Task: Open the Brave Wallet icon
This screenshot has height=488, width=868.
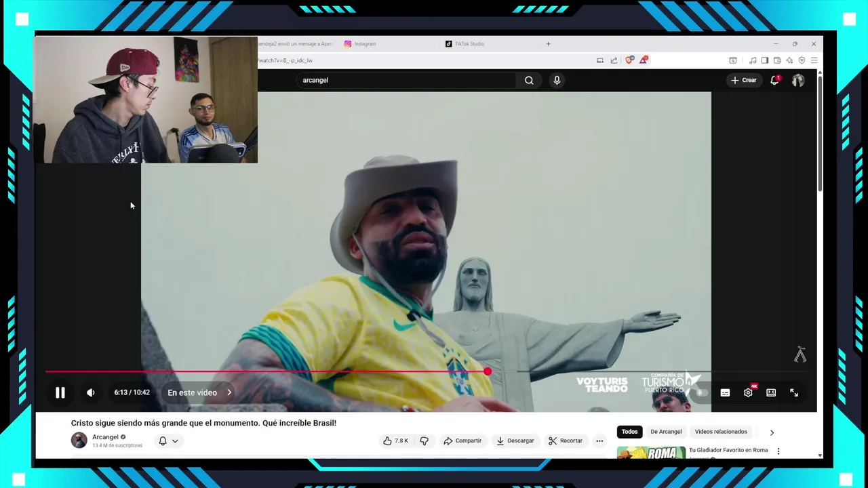Action: click(777, 60)
